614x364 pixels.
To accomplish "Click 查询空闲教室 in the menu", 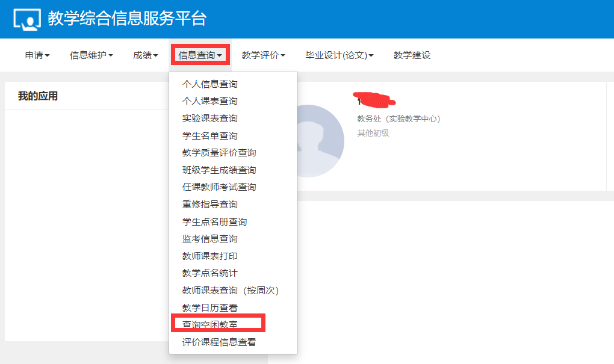I will tap(210, 325).
